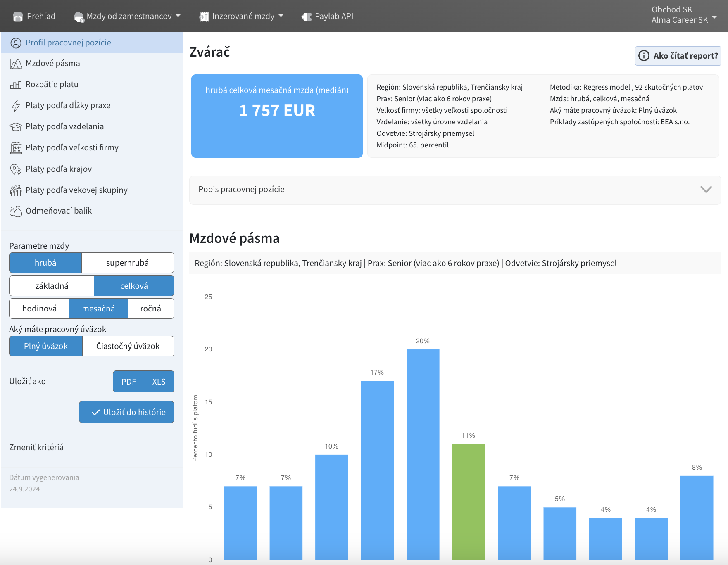728x565 pixels.
Task: Click the people icon for vekovej skupiny
Action: 16,190
